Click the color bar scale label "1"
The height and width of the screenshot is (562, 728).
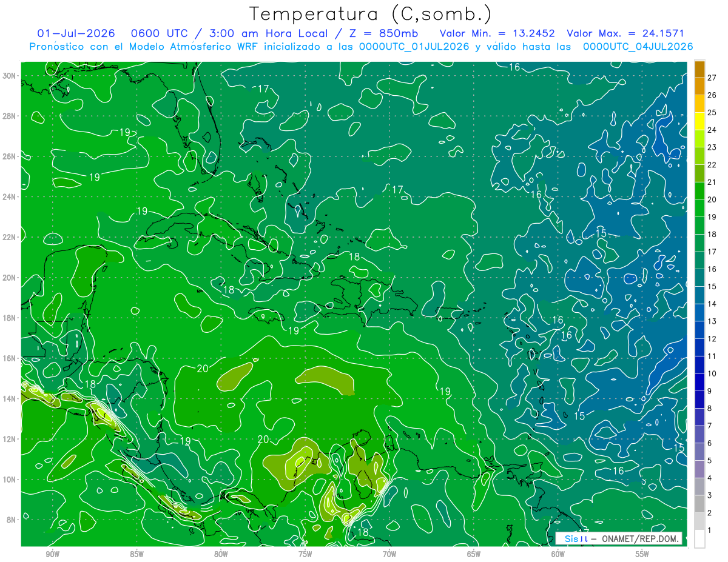tap(710, 530)
